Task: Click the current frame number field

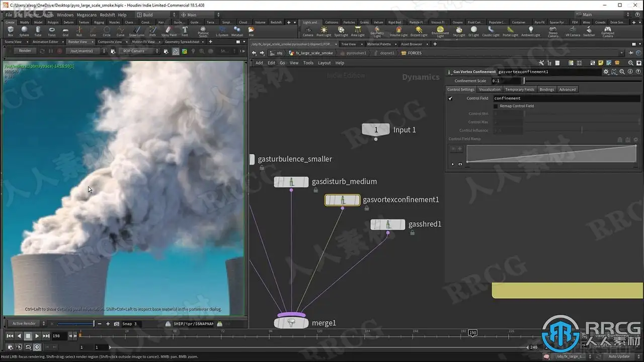Action: (58, 336)
